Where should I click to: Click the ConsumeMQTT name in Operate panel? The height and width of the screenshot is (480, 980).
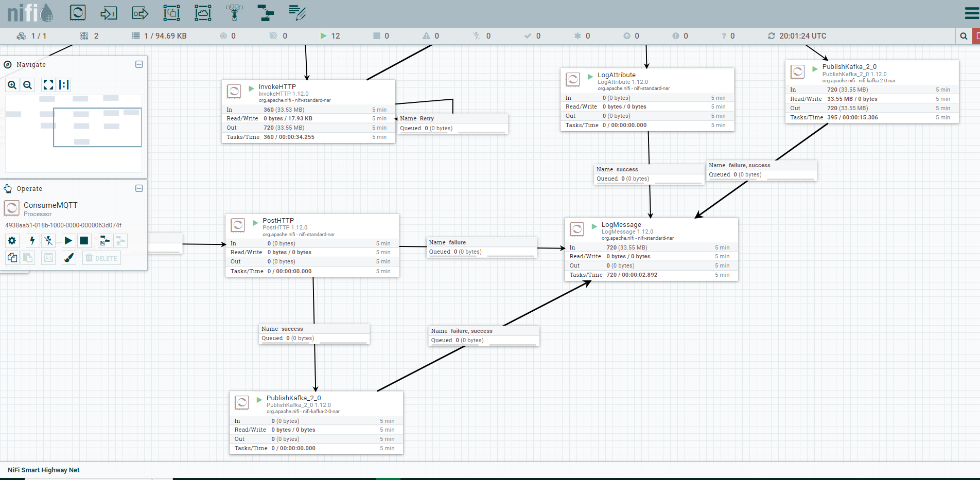[50, 205]
